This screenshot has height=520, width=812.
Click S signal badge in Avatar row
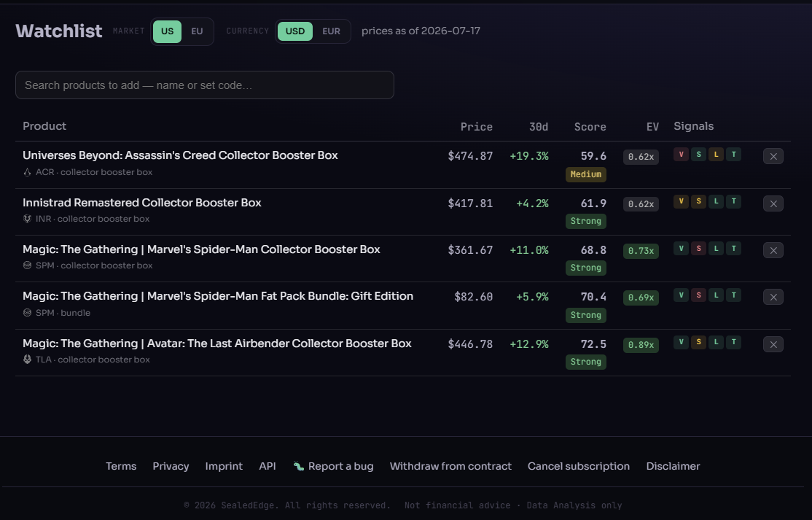pos(698,342)
